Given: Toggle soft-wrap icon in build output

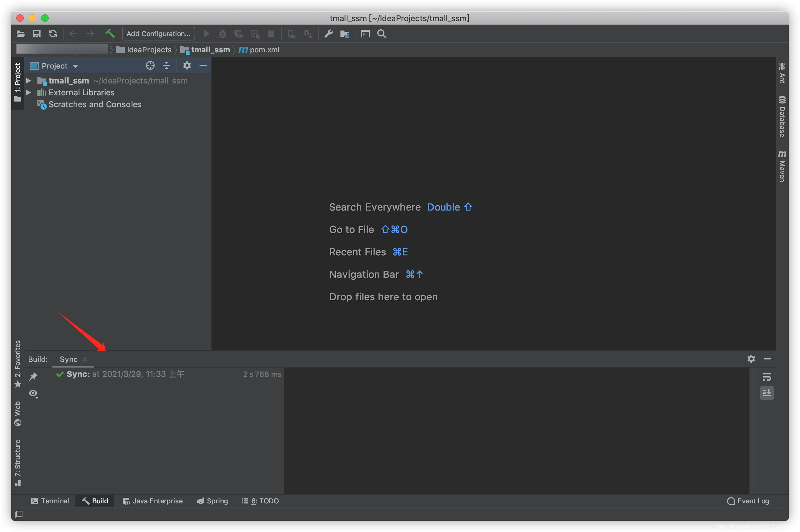Looking at the screenshot, I should [767, 377].
